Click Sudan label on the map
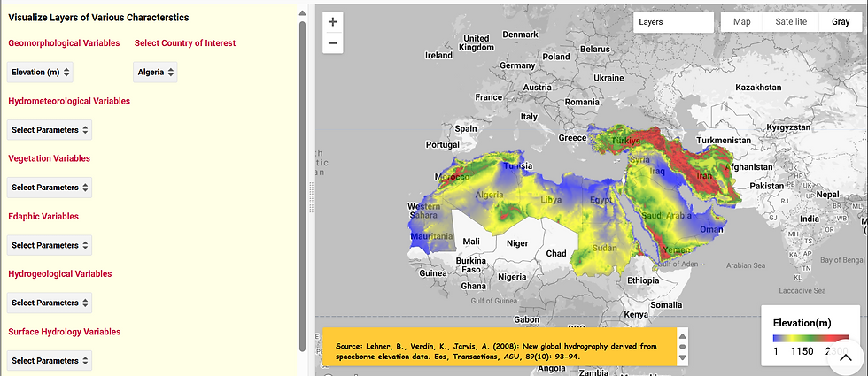Image resolution: width=868 pixels, height=376 pixels. tap(603, 248)
